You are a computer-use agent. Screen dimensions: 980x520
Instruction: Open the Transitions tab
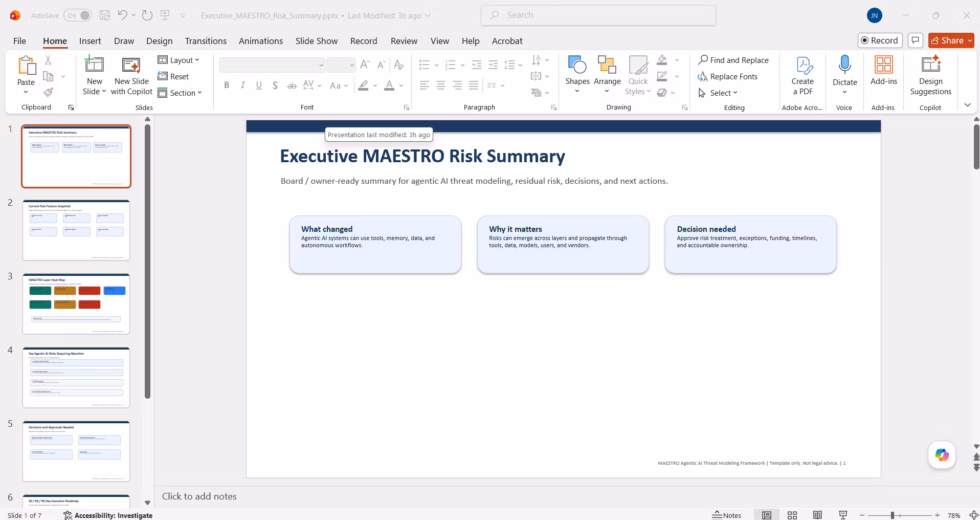click(x=206, y=41)
